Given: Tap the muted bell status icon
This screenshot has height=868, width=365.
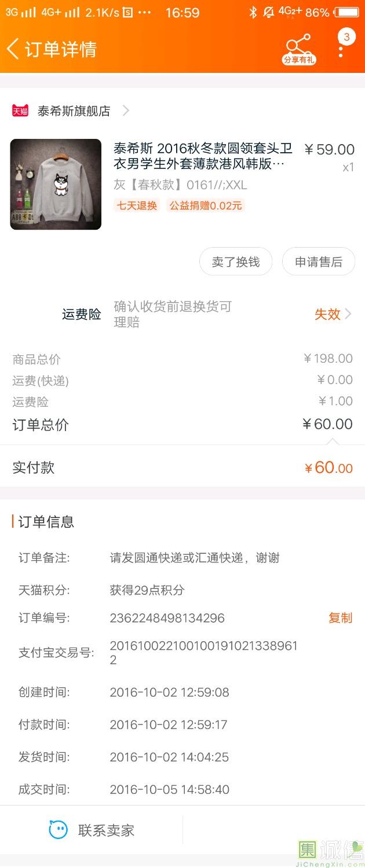Looking at the screenshot, I should pos(268,13).
